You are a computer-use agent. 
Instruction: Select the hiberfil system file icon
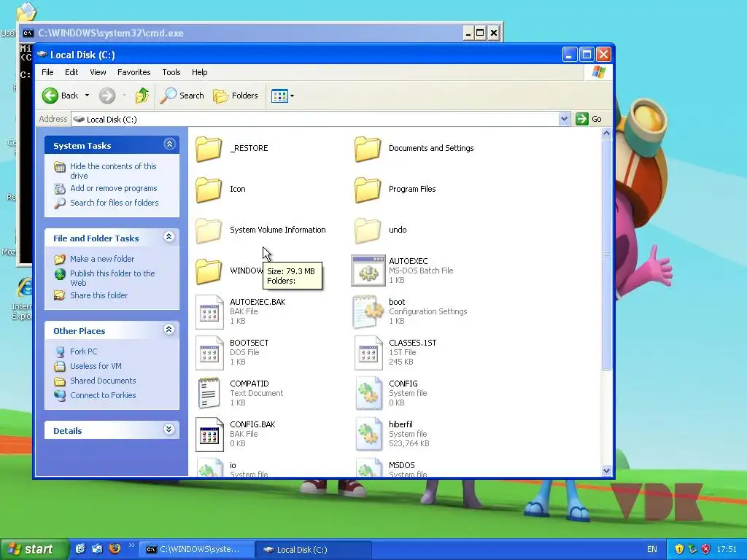point(368,435)
